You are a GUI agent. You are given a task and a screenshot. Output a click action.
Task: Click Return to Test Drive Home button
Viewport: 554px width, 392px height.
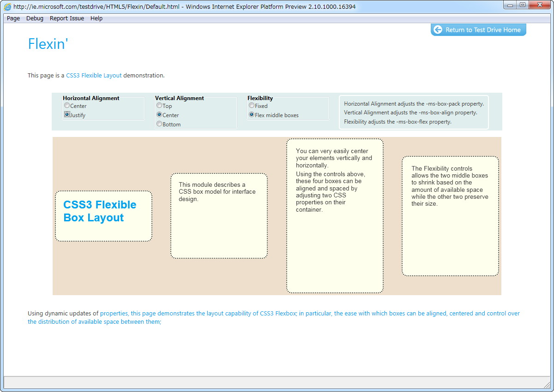coord(478,30)
